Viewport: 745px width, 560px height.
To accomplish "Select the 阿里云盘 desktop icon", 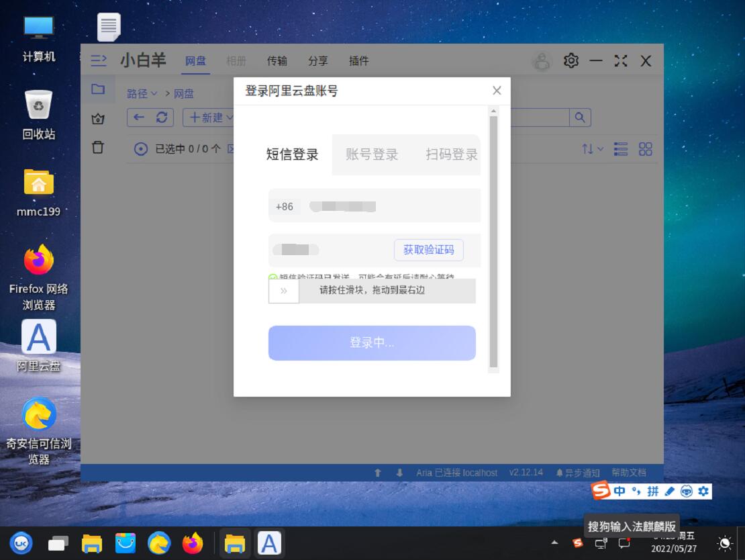I will 38,346.
